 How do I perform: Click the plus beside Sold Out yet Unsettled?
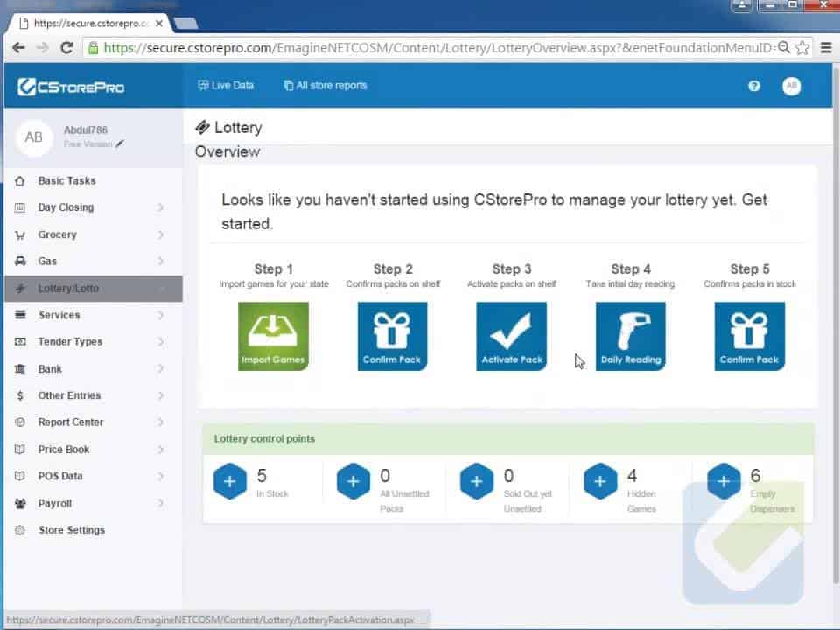pyautogui.click(x=476, y=481)
